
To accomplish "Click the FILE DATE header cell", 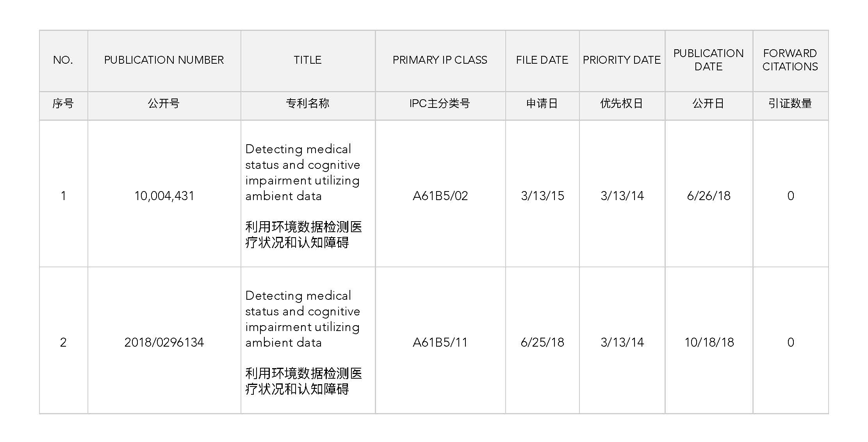I will pos(542,60).
